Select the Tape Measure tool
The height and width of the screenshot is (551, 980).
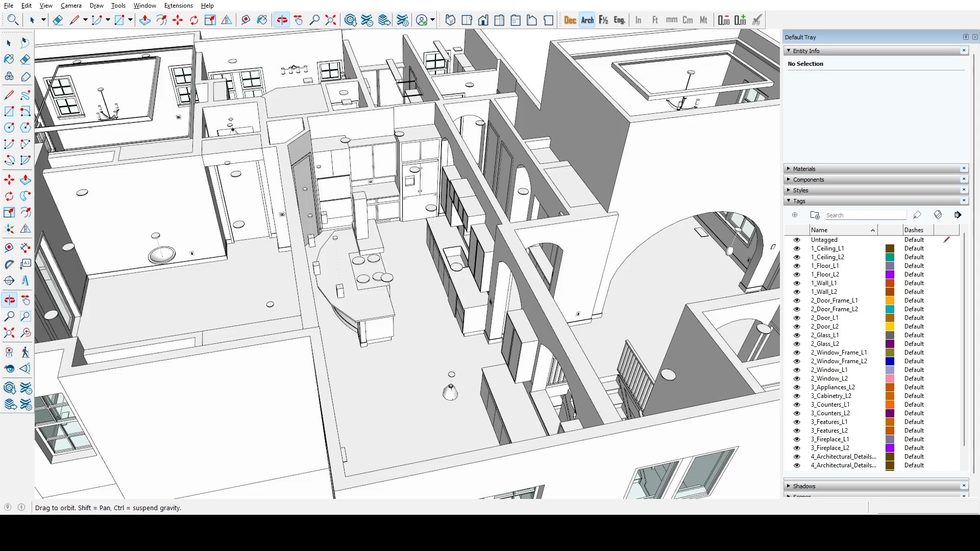tap(9, 247)
